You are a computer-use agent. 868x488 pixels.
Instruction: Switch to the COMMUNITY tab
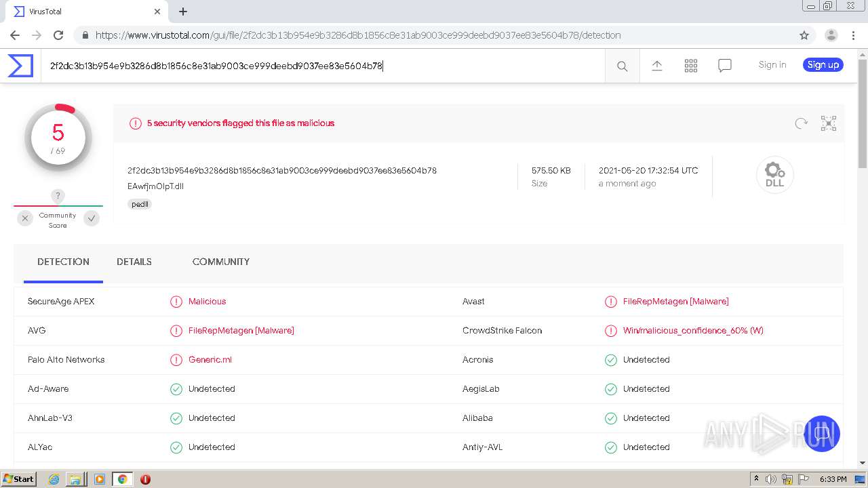click(221, 262)
